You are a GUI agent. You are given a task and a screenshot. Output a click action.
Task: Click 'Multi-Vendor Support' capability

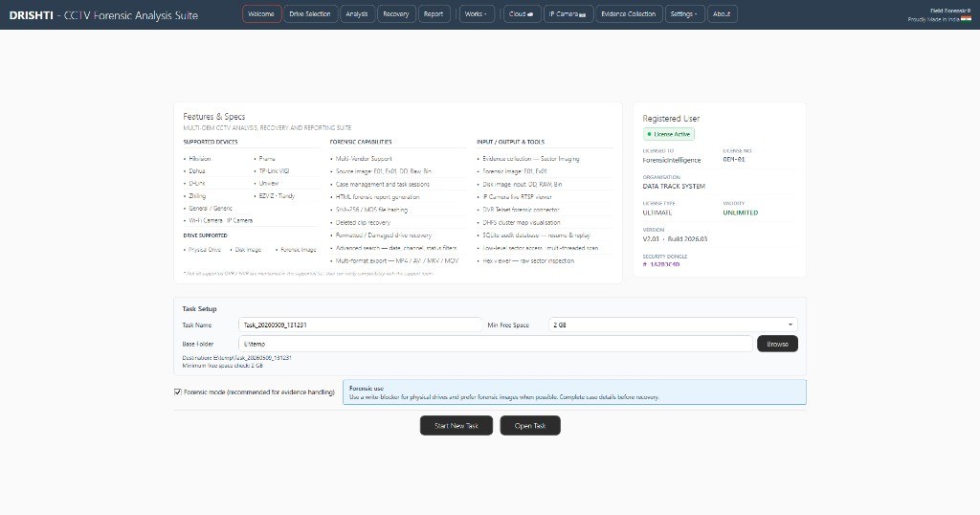pyautogui.click(x=364, y=159)
